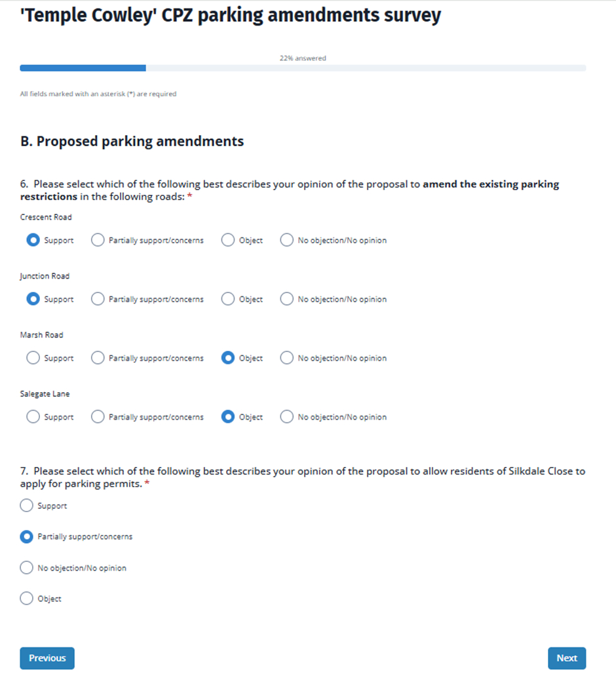Click the survey progress bar
Viewport: 616px width, 682px height.
point(303,68)
